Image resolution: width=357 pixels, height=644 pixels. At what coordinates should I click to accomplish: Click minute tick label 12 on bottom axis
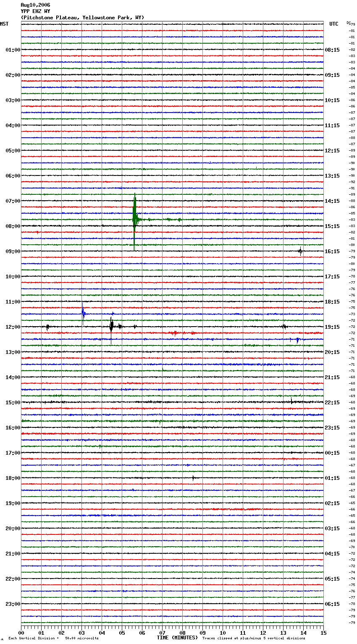263,633
